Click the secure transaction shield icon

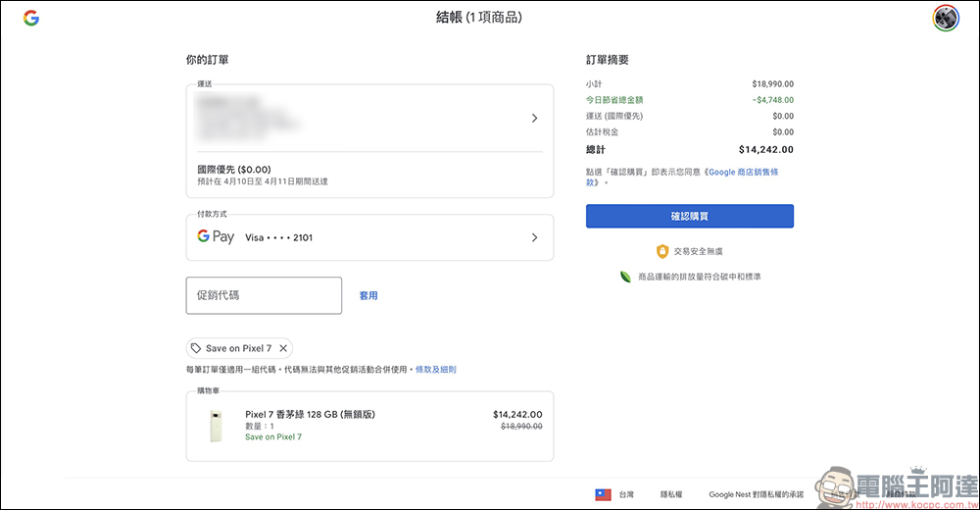coord(662,251)
